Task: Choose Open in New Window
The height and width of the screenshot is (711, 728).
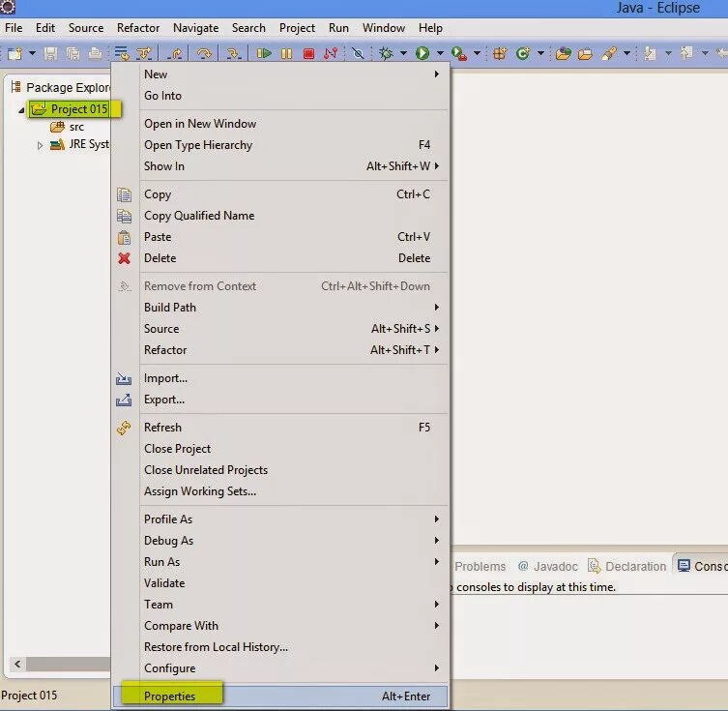Action: click(280, 124)
